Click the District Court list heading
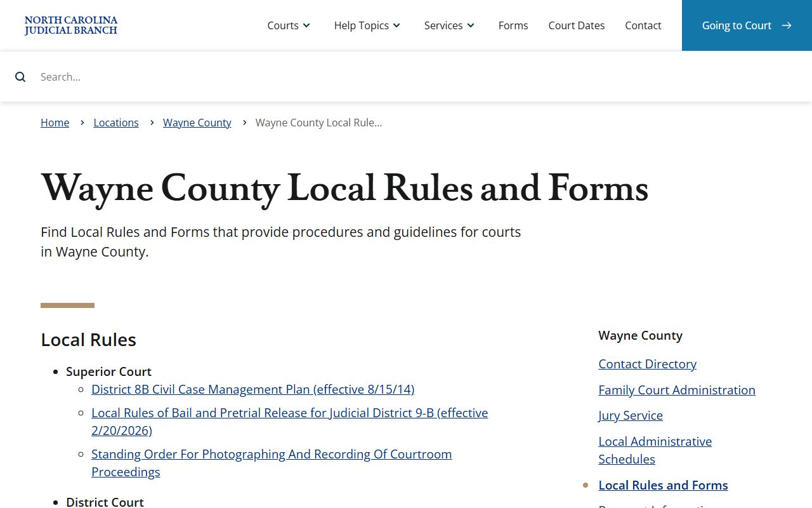812x508 pixels. (x=105, y=502)
